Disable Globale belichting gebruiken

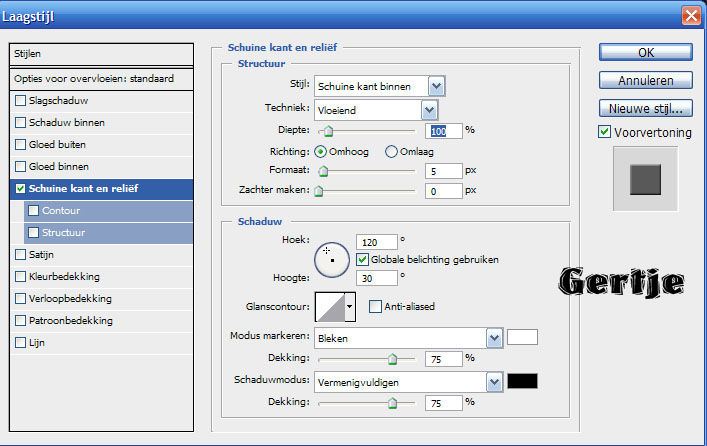(x=362, y=260)
